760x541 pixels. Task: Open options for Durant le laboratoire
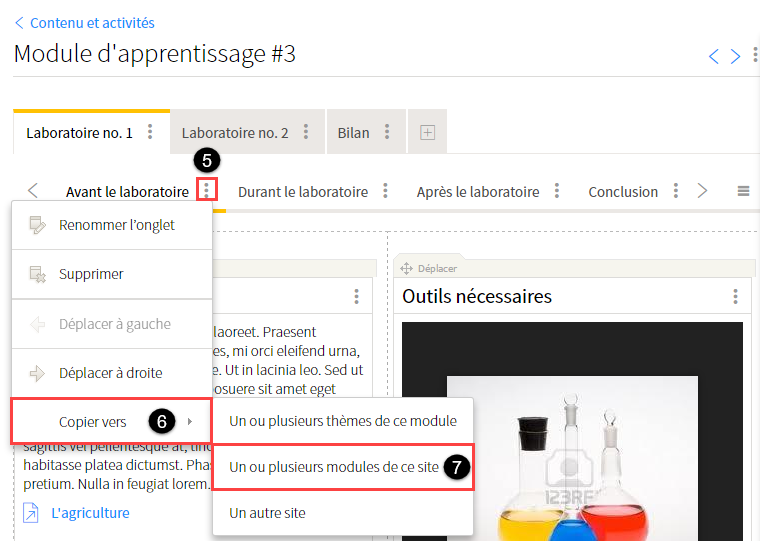385,191
